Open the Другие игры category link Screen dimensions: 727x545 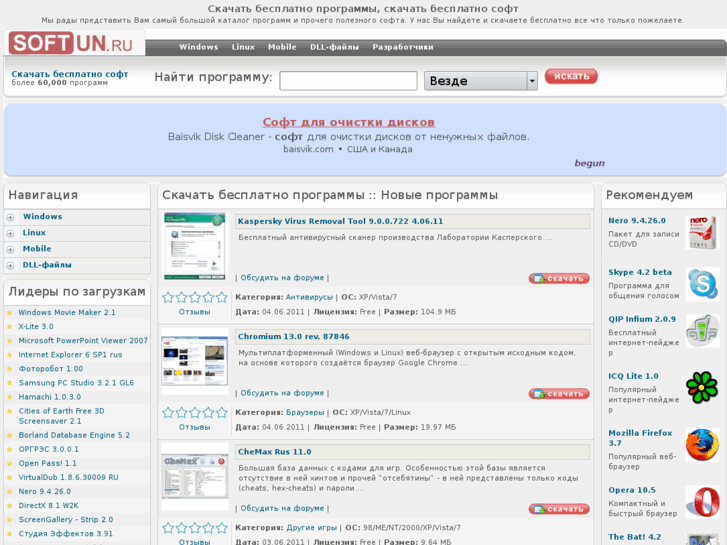312,527
